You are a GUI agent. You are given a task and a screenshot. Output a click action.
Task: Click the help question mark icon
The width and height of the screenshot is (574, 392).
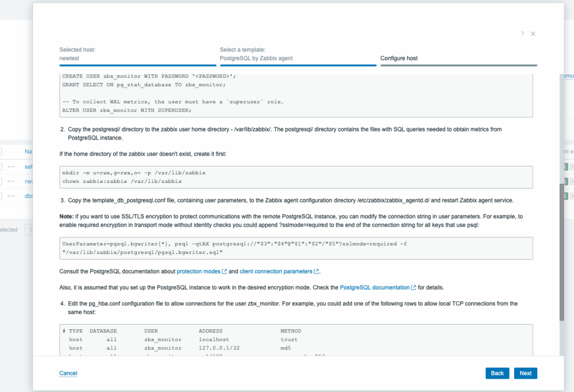(522, 33)
